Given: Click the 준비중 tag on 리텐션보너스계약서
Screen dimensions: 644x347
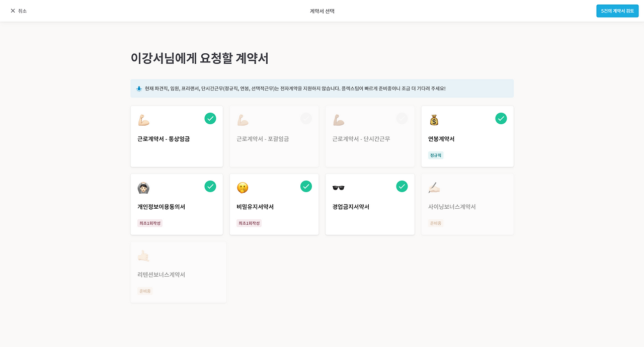Looking at the screenshot, I should pyautogui.click(x=145, y=291).
